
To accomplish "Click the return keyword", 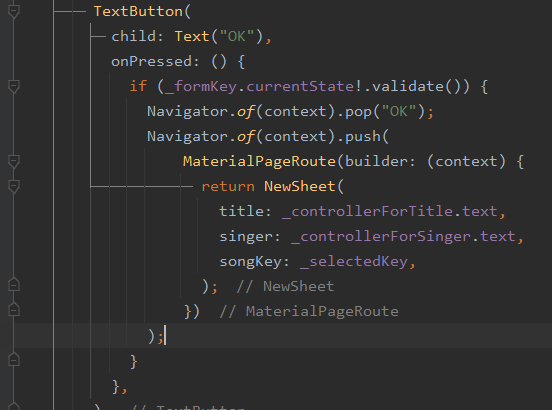I will (x=228, y=187).
